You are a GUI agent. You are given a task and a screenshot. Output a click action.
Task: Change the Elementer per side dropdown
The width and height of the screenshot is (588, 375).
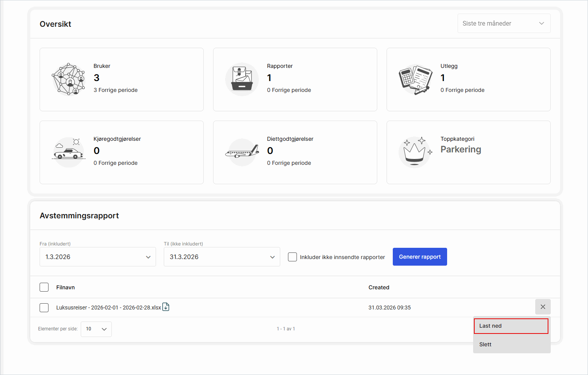(96, 329)
